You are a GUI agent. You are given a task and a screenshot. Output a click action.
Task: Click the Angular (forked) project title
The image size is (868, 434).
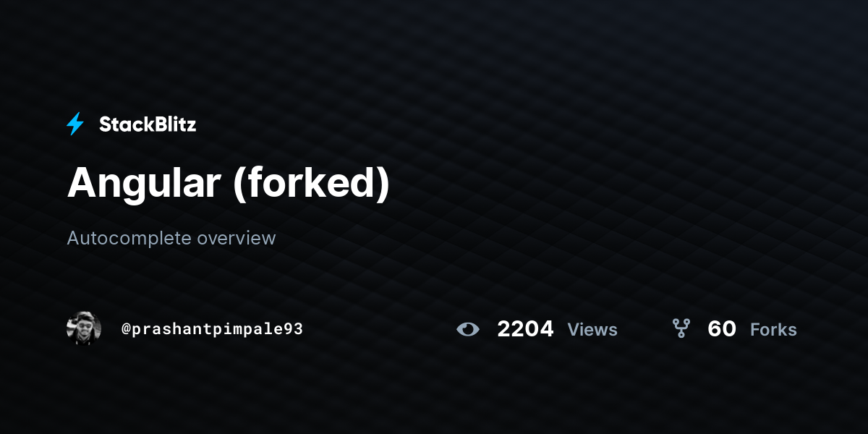pos(229,184)
